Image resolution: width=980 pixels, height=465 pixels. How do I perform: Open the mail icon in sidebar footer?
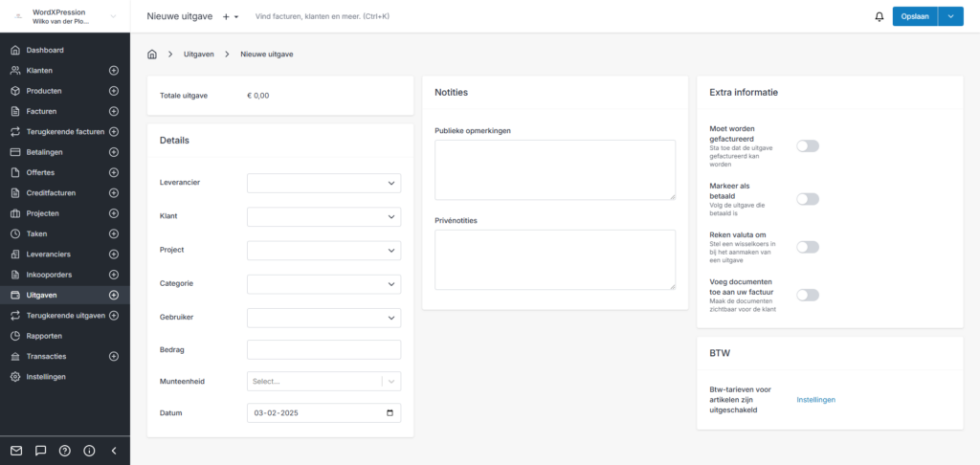click(x=16, y=450)
